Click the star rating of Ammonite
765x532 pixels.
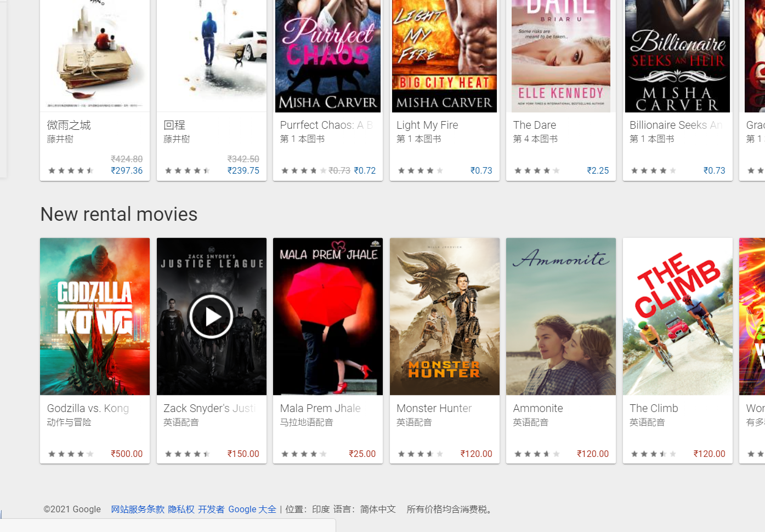click(x=537, y=454)
